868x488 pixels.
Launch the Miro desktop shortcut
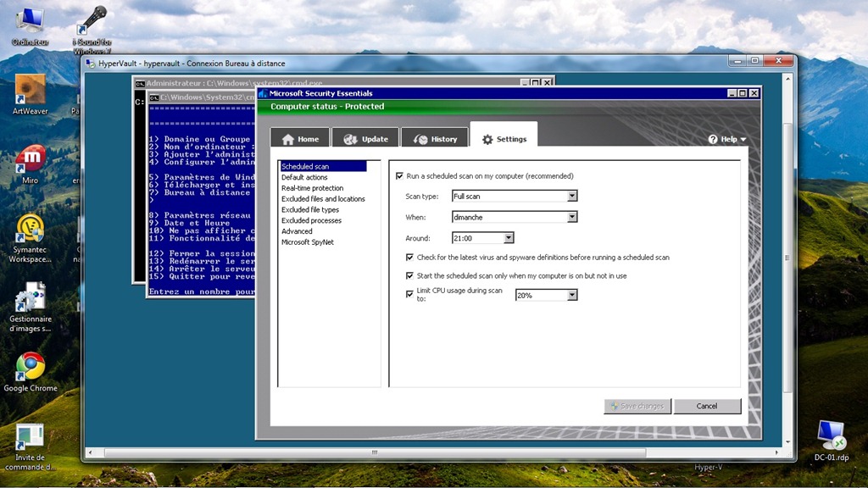[30, 164]
